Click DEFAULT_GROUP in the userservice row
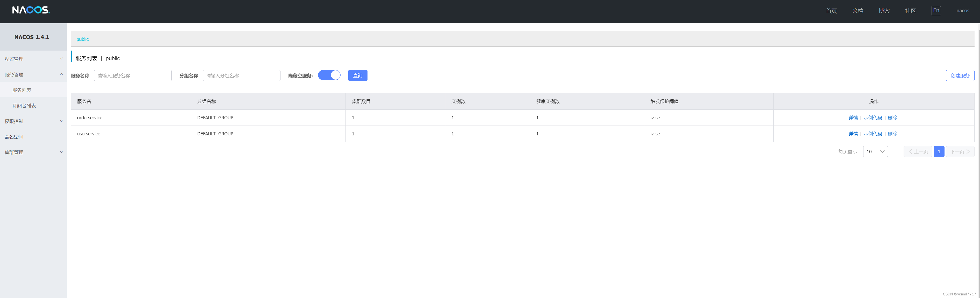 click(215, 134)
